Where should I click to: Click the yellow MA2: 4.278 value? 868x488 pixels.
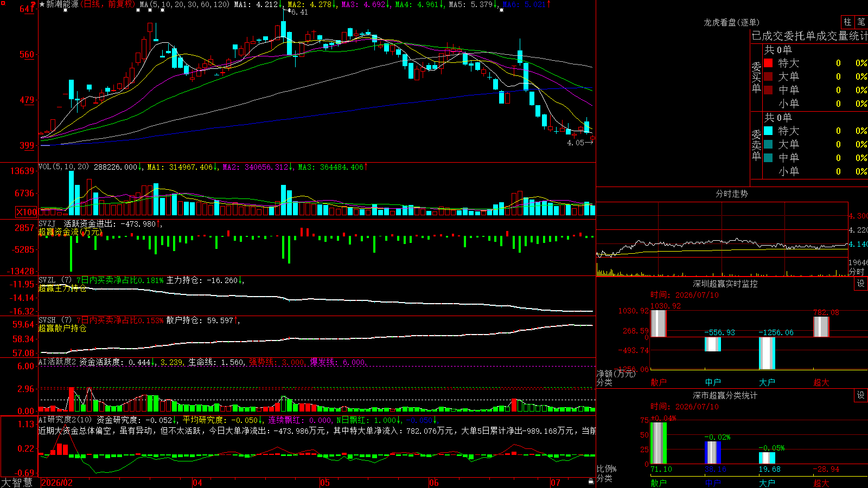coord(310,4)
